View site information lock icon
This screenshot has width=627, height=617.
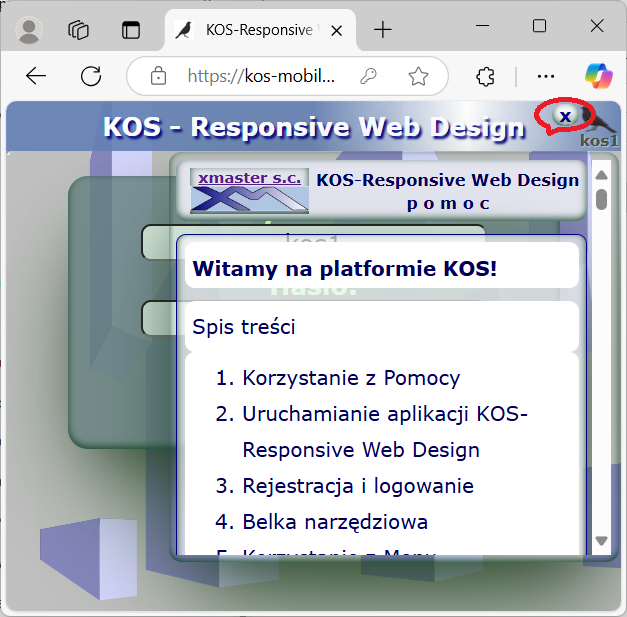point(157,77)
